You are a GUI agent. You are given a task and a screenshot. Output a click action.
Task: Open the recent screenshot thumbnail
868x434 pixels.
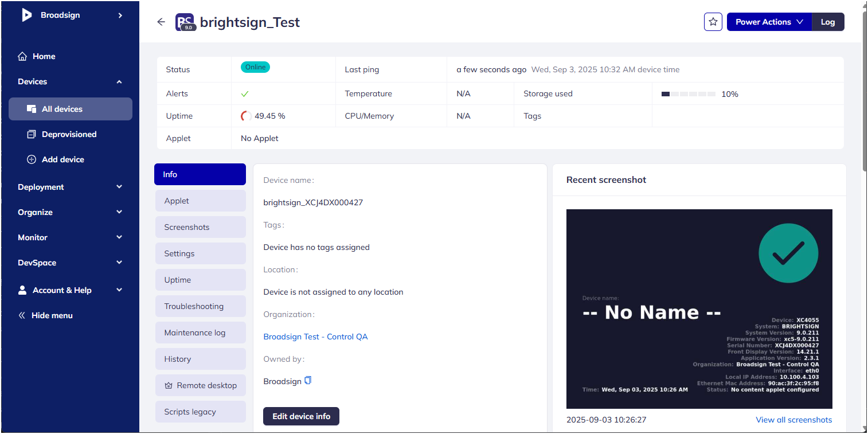(x=699, y=308)
